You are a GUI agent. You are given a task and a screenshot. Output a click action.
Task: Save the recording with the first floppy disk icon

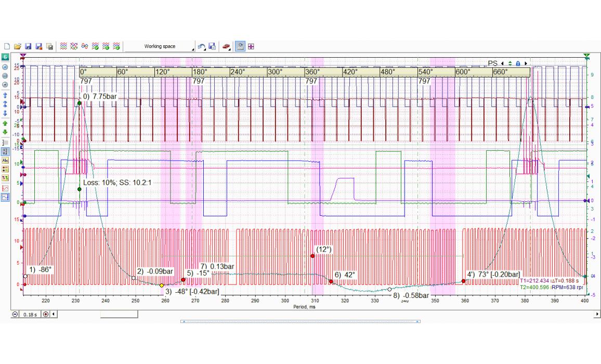28,46
